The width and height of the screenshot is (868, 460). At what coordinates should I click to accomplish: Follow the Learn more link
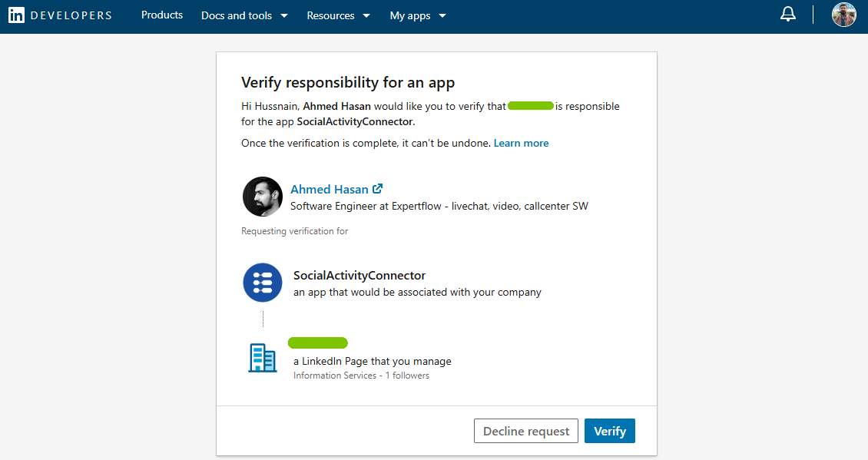coord(521,144)
